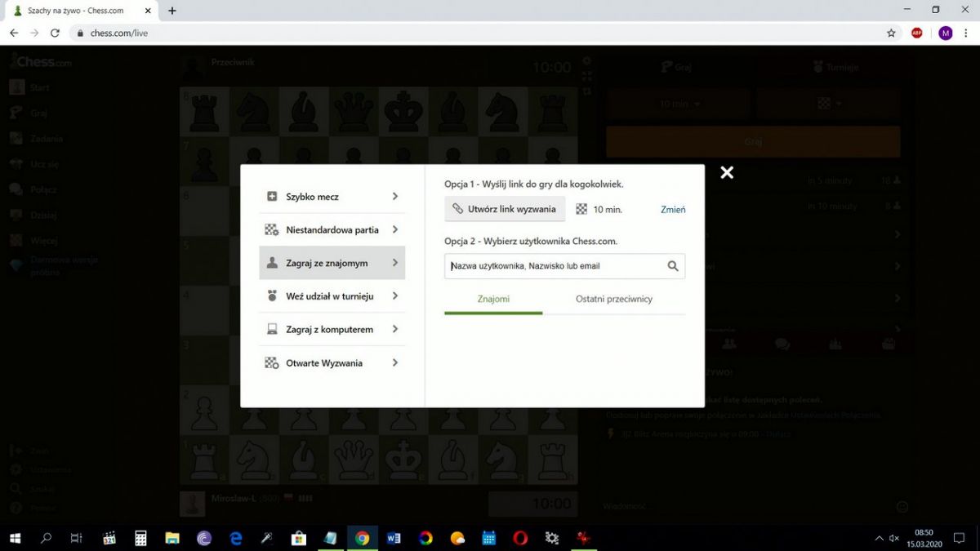Bookmark this page with the star icon
The image size is (980, 551).
click(891, 33)
